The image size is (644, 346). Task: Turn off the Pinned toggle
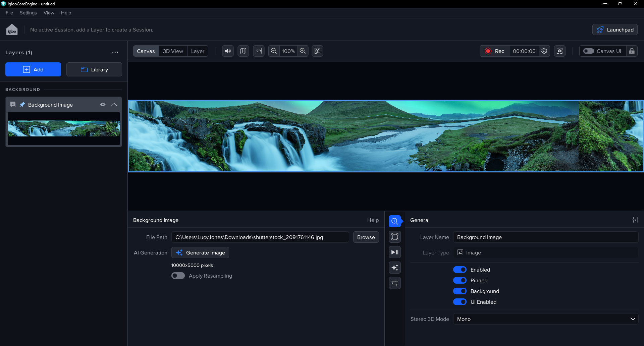pos(460,280)
